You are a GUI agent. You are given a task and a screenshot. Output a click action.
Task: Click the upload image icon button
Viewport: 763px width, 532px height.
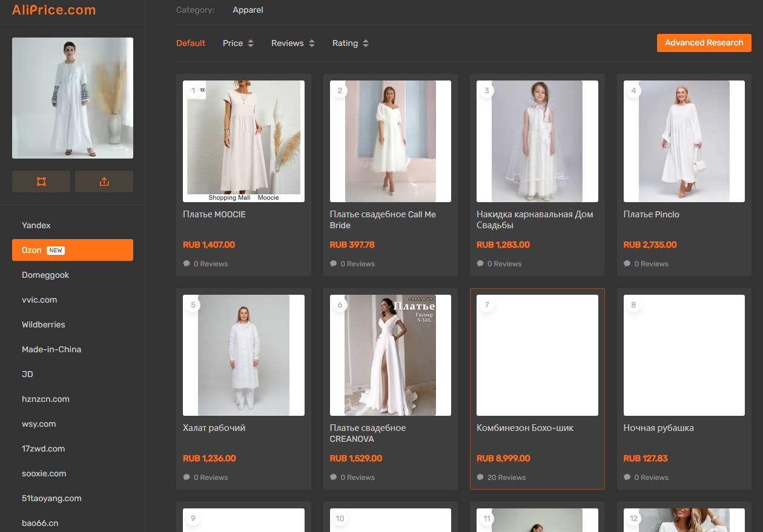[x=104, y=182]
